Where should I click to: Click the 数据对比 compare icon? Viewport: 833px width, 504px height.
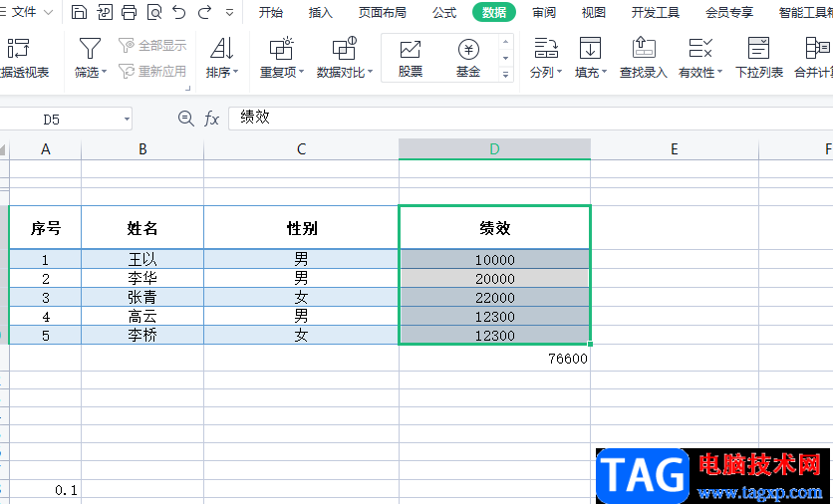click(x=344, y=49)
